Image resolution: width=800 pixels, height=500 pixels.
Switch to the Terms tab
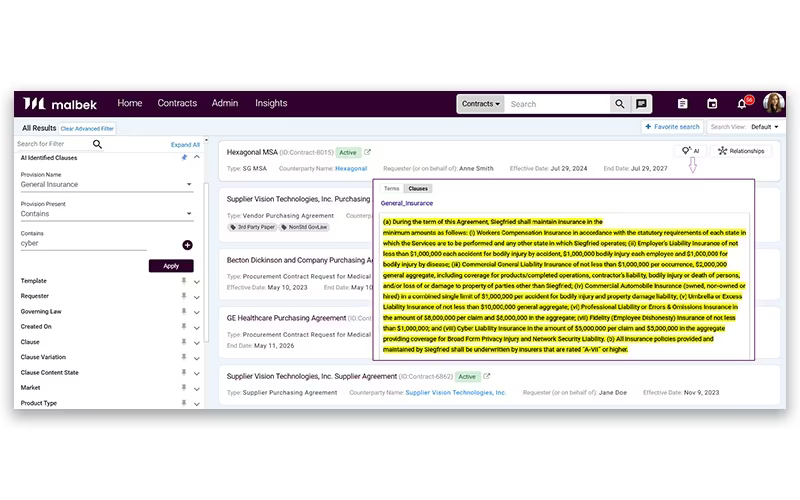pyautogui.click(x=391, y=189)
